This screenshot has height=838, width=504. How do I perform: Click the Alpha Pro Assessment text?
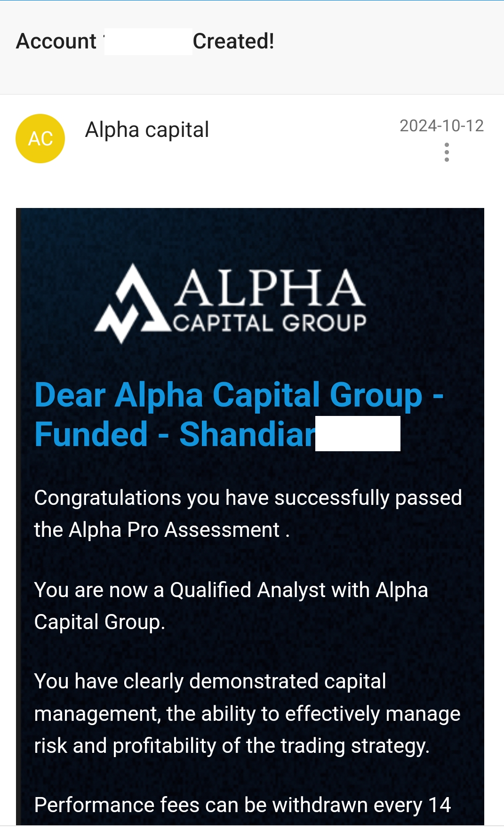click(x=174, y=530)
